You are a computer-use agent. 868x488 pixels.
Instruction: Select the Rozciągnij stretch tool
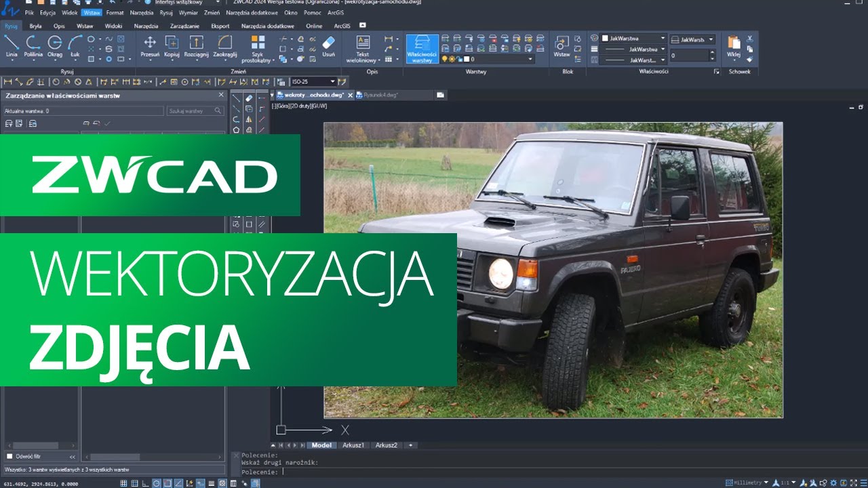point(196,46)
